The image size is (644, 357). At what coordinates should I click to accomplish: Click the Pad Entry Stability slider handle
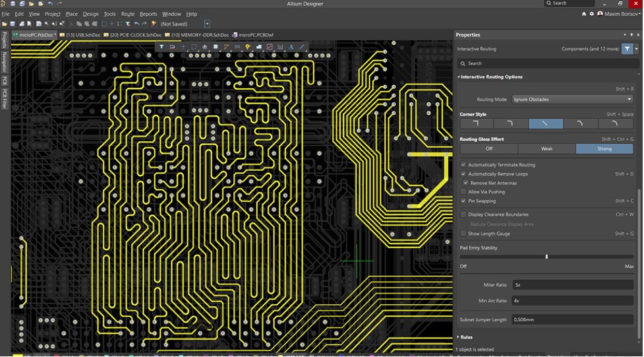pos(546,257)
